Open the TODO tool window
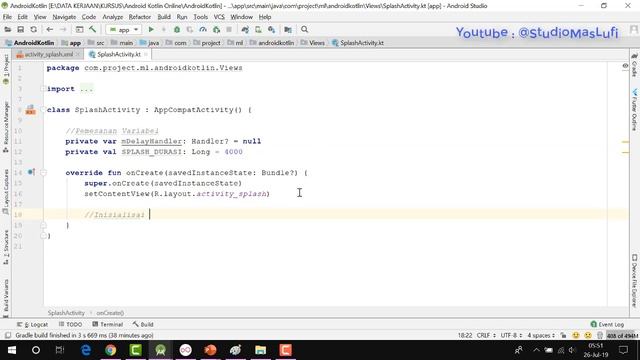Screen dimensions: 640x360 point(70,324)
